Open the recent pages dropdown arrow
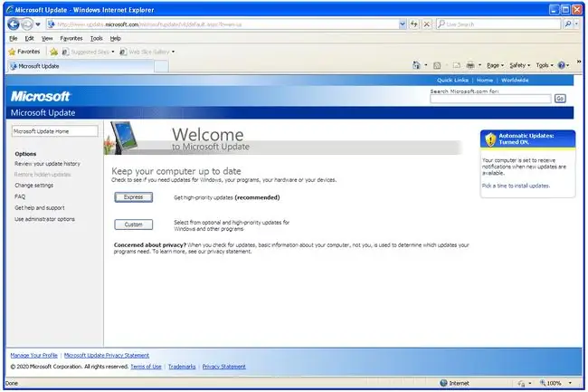The height and width of the screenshot is (392, 588). (x=38, y=24)
